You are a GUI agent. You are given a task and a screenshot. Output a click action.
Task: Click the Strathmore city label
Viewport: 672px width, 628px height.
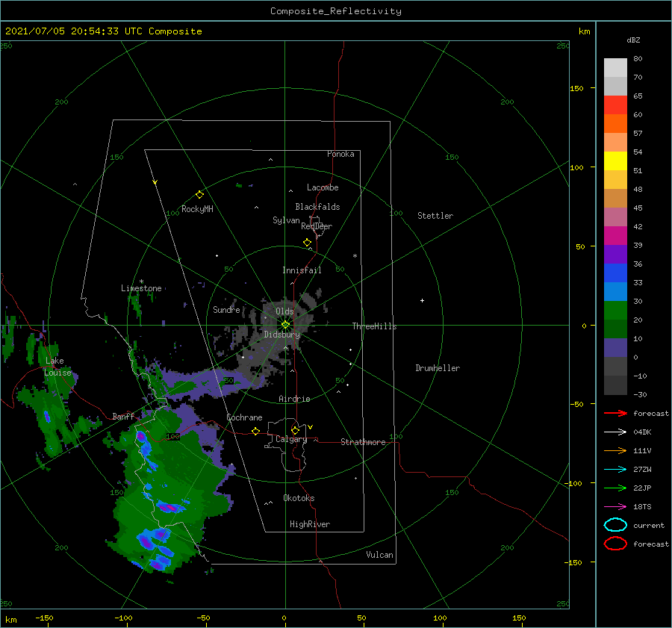pyautogui.click(x=363, y=442)
